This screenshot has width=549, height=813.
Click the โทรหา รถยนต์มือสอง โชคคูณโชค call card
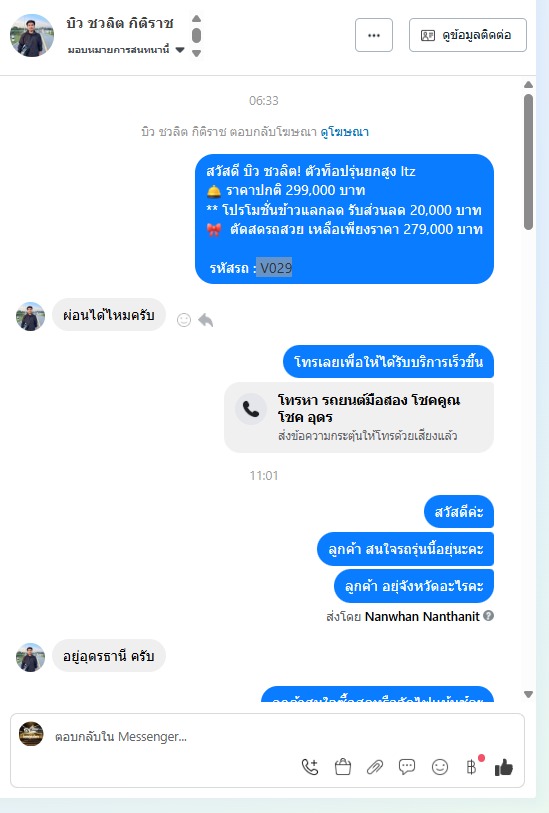(359, 417)
